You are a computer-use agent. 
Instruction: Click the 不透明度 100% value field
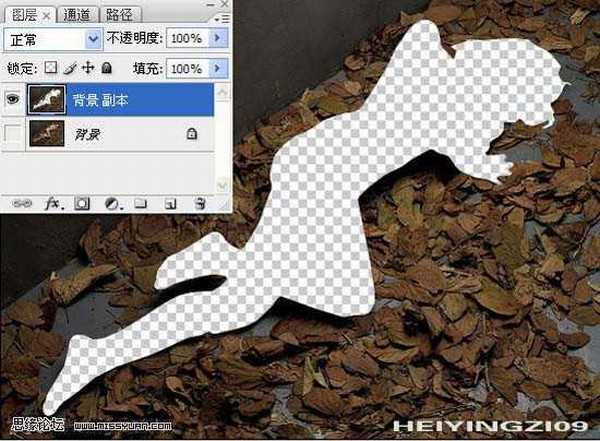point(188,38)
